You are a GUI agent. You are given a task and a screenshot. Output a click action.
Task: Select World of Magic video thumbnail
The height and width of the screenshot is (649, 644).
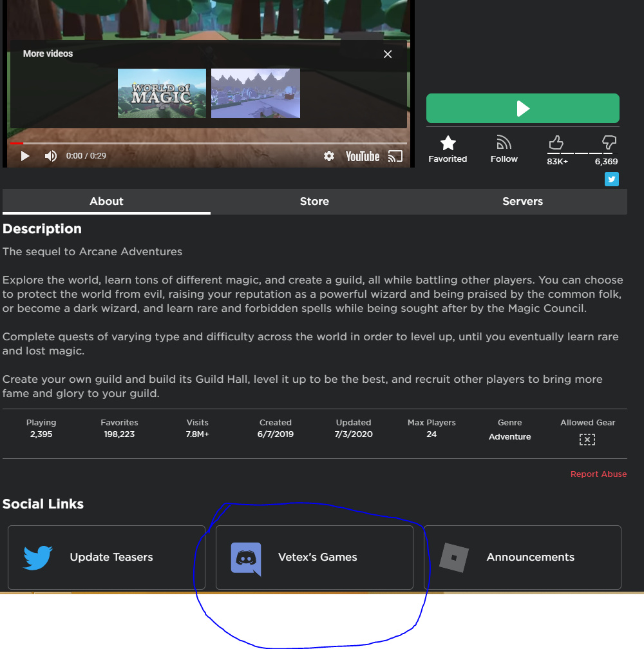pos(162,93)
